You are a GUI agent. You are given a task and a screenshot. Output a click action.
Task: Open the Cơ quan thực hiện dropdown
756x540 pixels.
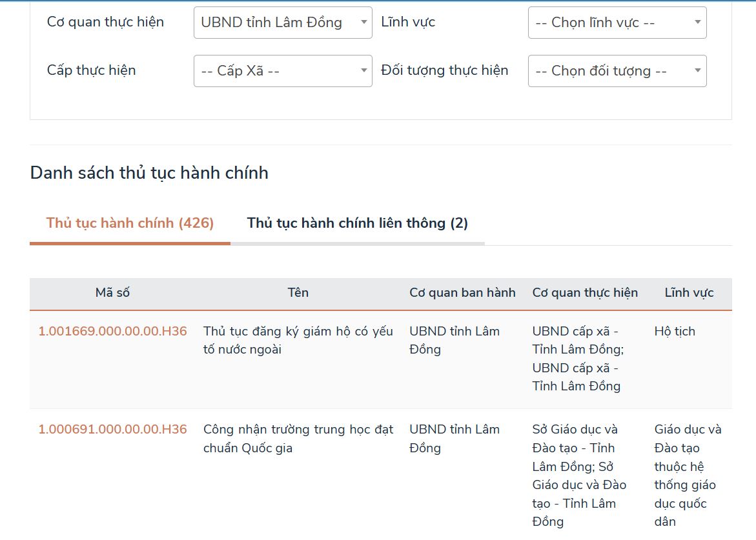coord(282,23)
